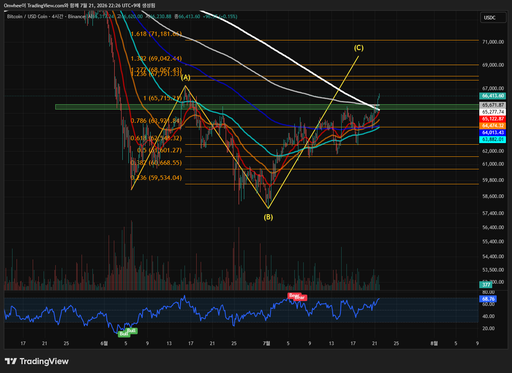This screenshot has height=373, width=512.
Task: Select the (C) wave label
Action: [359, 48]
